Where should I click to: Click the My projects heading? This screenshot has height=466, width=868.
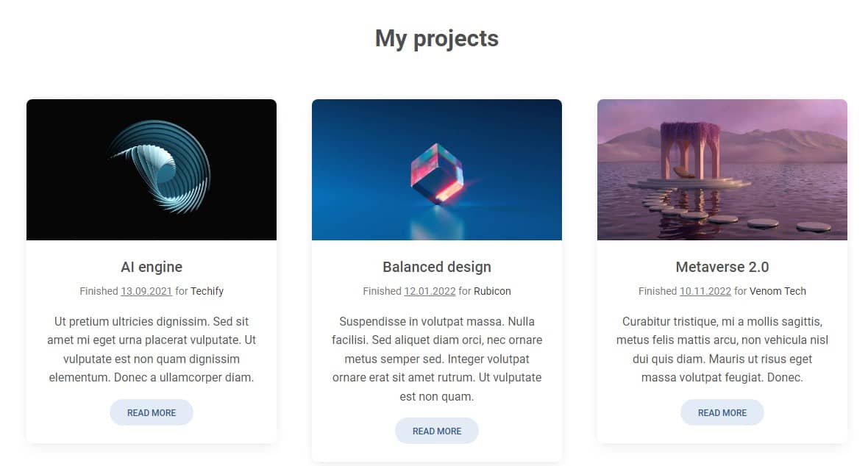(437, 38)
